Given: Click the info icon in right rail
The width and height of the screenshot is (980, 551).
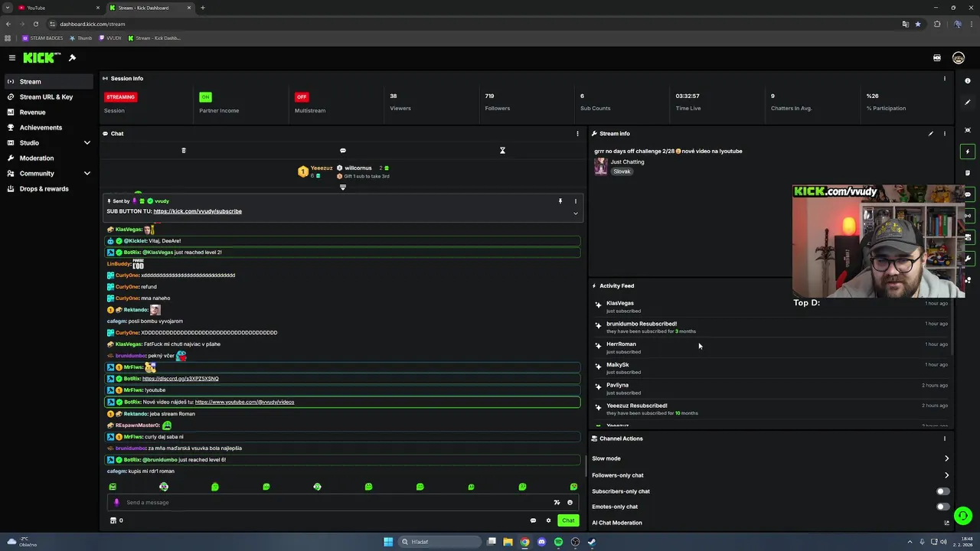Looking at the screenshot, I should pyautogui.click(x=968, y=80).
